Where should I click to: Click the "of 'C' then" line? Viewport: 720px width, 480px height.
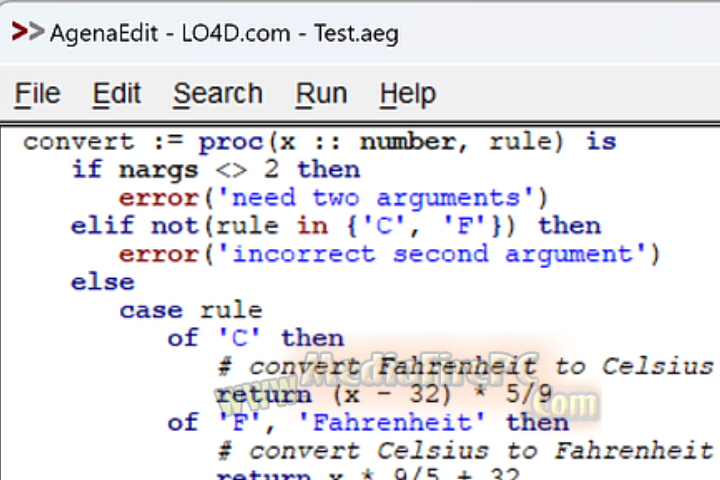click(x=256, y=339)
